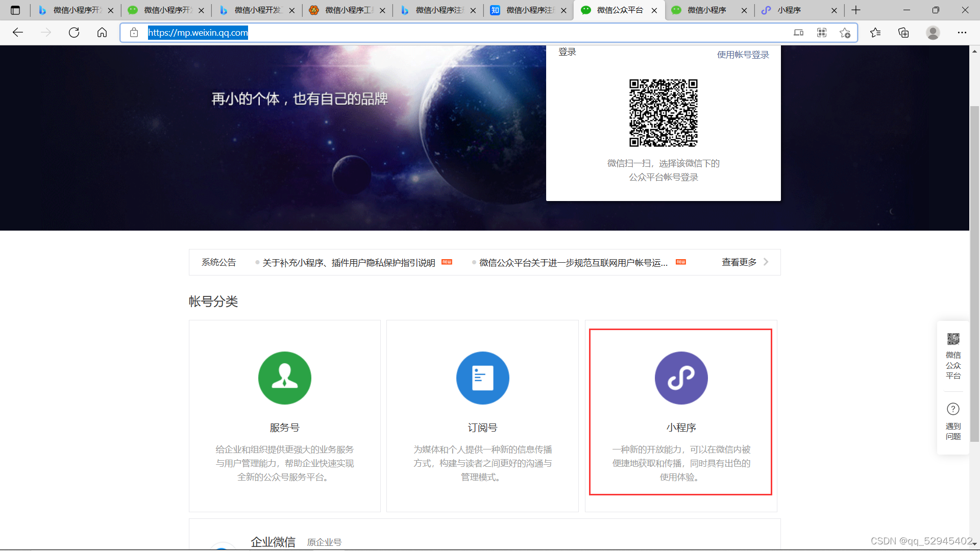
Task: Click the 系统公告 label
Action: click(218, 262)
